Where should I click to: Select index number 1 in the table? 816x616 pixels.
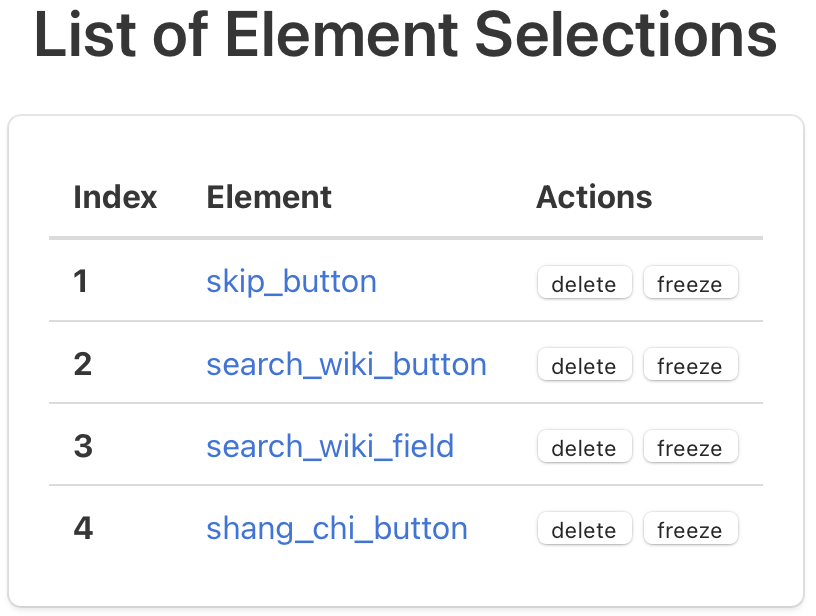[81, 282]
